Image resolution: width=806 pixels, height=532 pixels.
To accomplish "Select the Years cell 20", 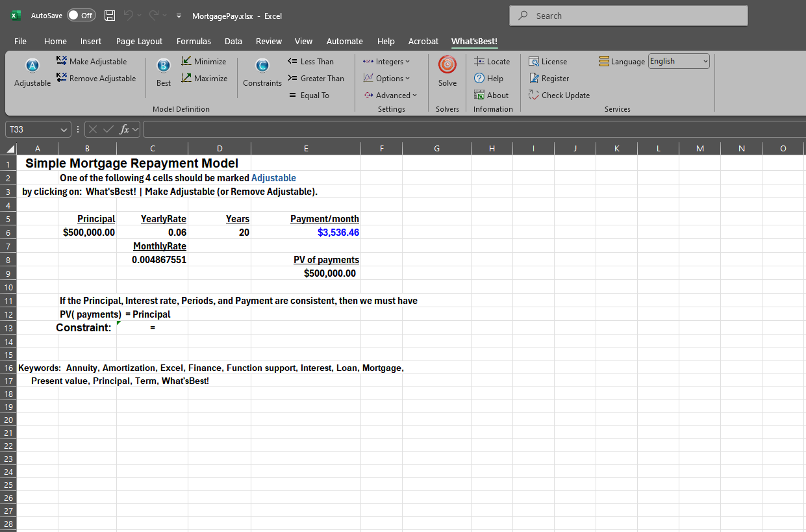I will coord(219,233).
